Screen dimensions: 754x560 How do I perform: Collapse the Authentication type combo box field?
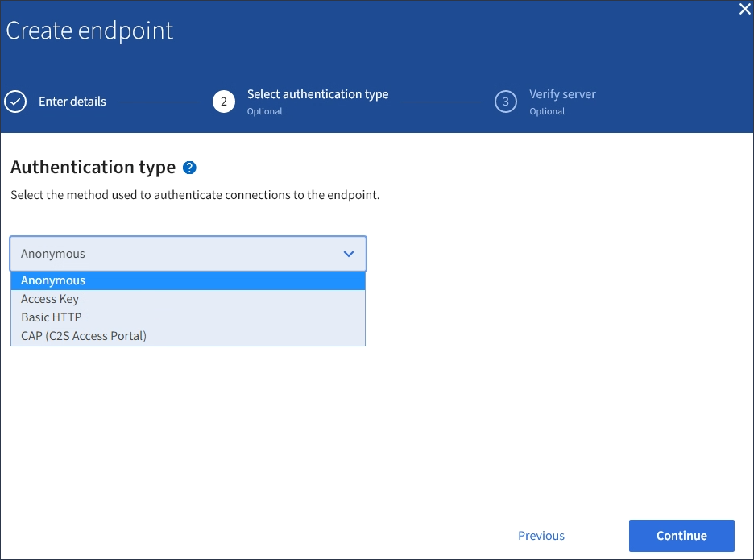click(188, 254)
